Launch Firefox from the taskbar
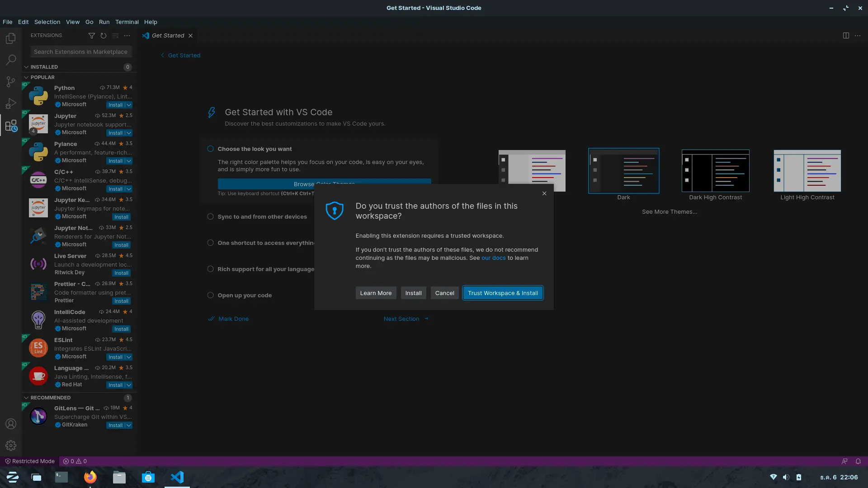 click(90, 477)
